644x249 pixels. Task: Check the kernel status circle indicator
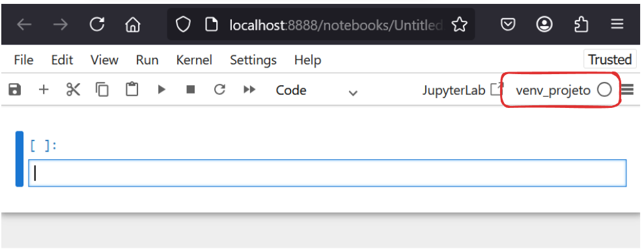(604, 90)
